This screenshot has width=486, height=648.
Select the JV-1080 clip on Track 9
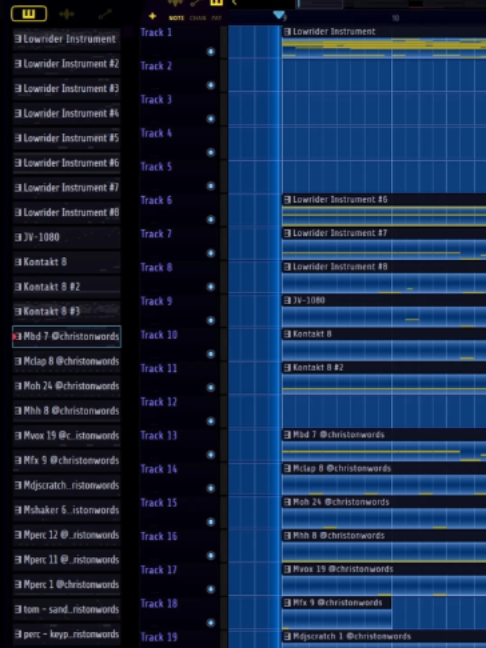[x=384, y=311]
